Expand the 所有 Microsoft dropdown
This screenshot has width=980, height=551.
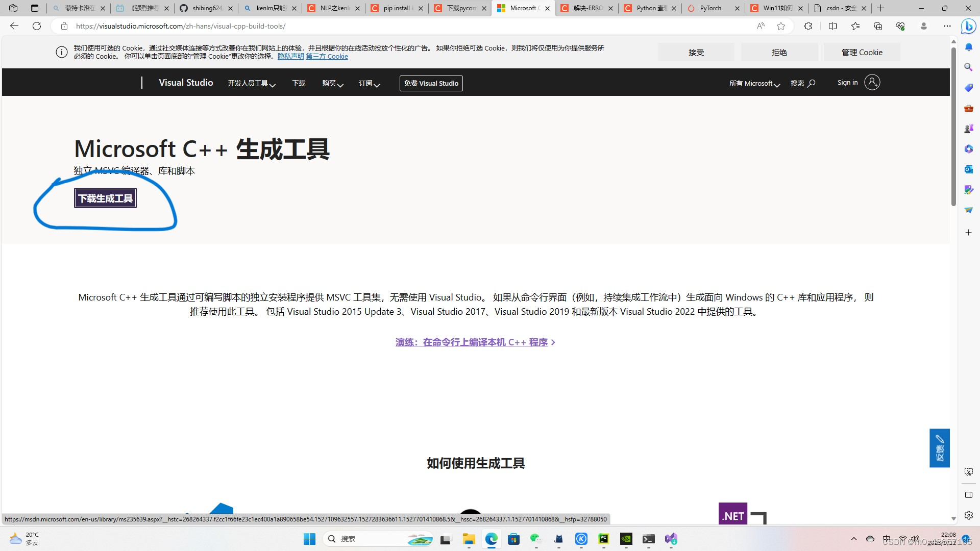point(754,83)
